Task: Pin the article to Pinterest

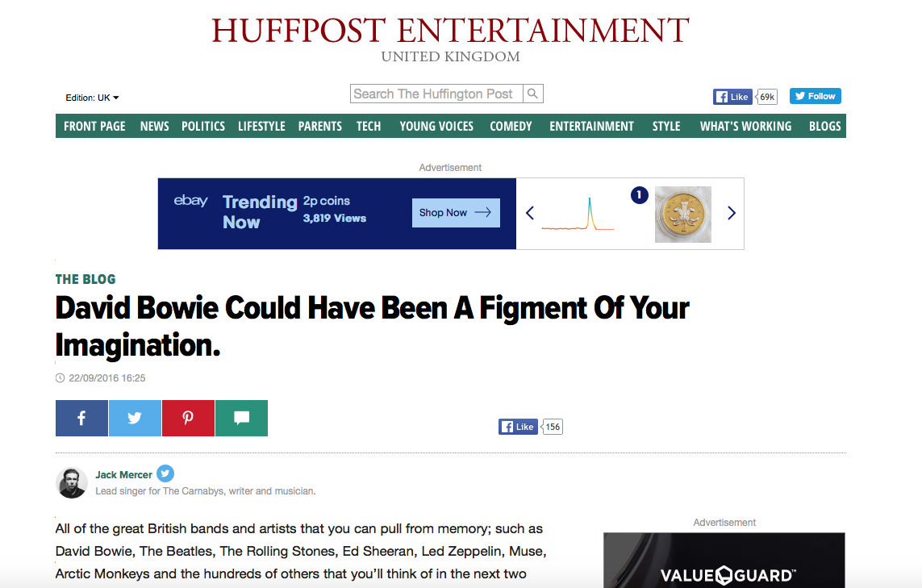Action: (x=187, y=418)
